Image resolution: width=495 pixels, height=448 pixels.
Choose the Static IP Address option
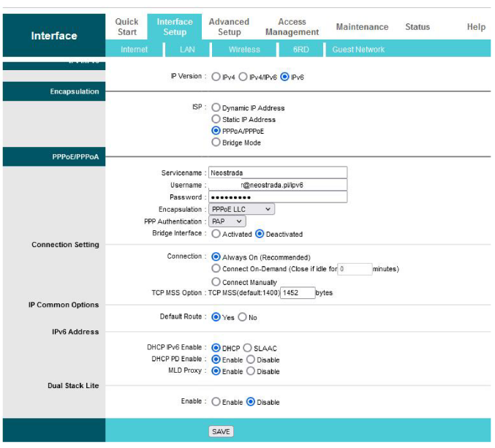pyautogui.click(x=216, y=119)
